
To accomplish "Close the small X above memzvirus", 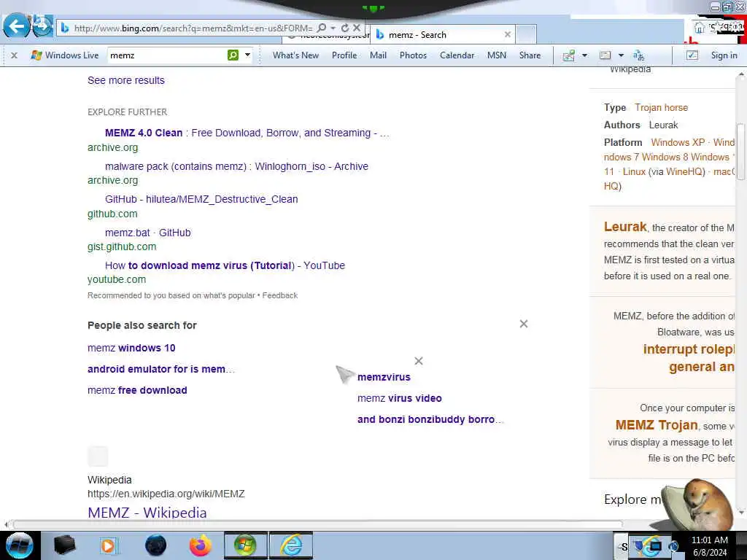I will pos(419,361).
